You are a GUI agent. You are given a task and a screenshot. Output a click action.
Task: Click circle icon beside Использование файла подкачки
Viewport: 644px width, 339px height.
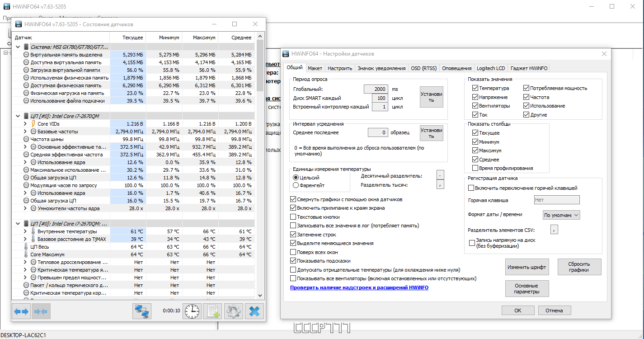(26, 100)
